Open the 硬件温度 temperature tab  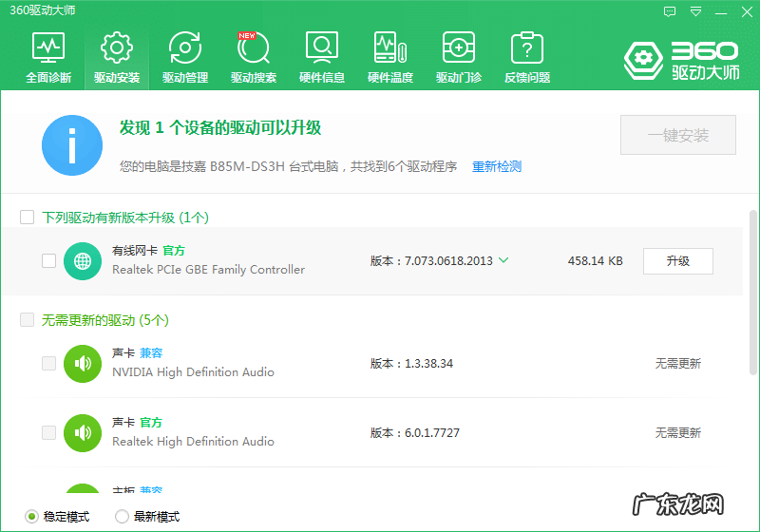click(x=390, y=57)
